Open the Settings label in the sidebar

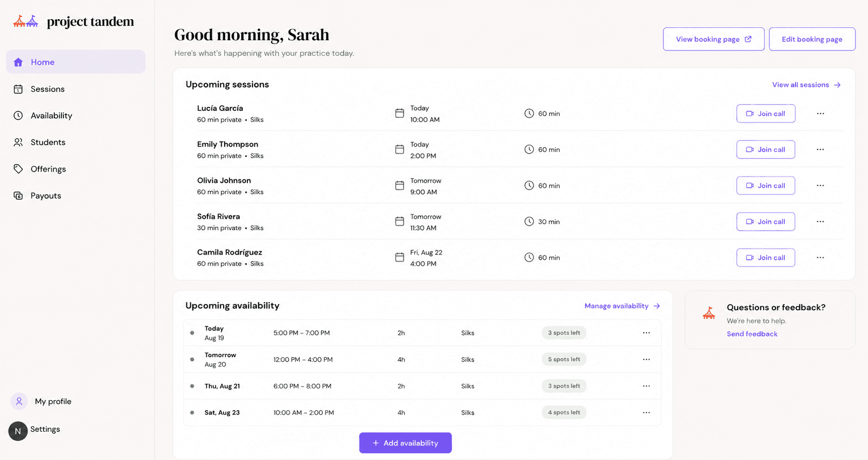(x=45, y=429)
